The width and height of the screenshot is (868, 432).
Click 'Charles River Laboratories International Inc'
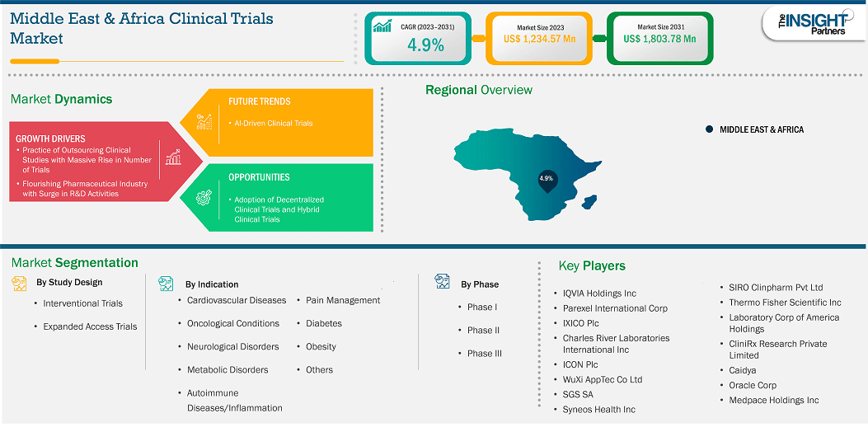(616, 344)
